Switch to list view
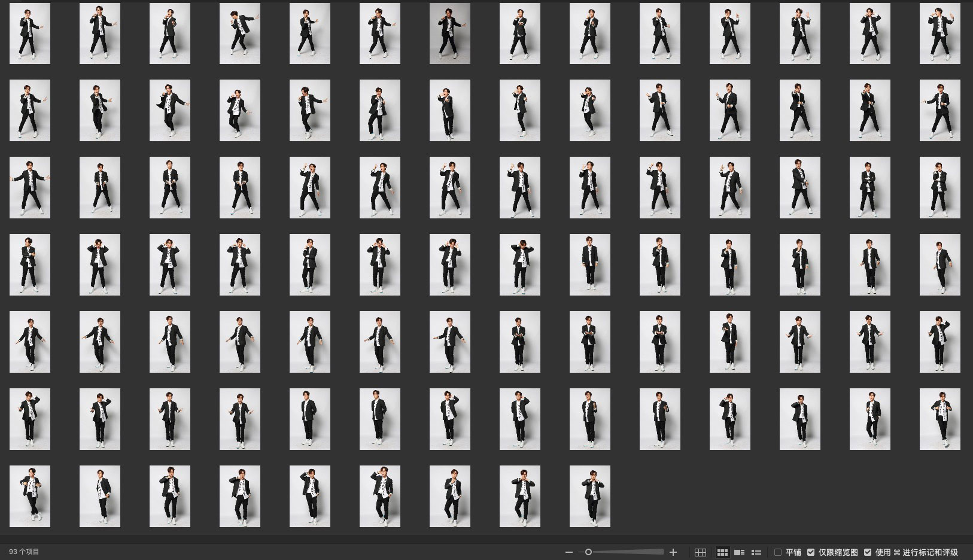973x560 pixels. tap(756, 552)
